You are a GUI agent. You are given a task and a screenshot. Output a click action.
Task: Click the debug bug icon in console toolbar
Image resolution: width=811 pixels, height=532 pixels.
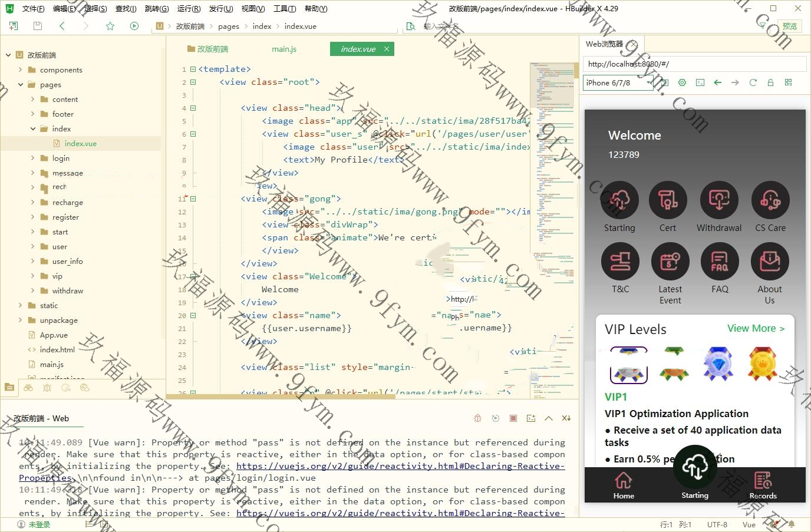(x=477, y=418)
